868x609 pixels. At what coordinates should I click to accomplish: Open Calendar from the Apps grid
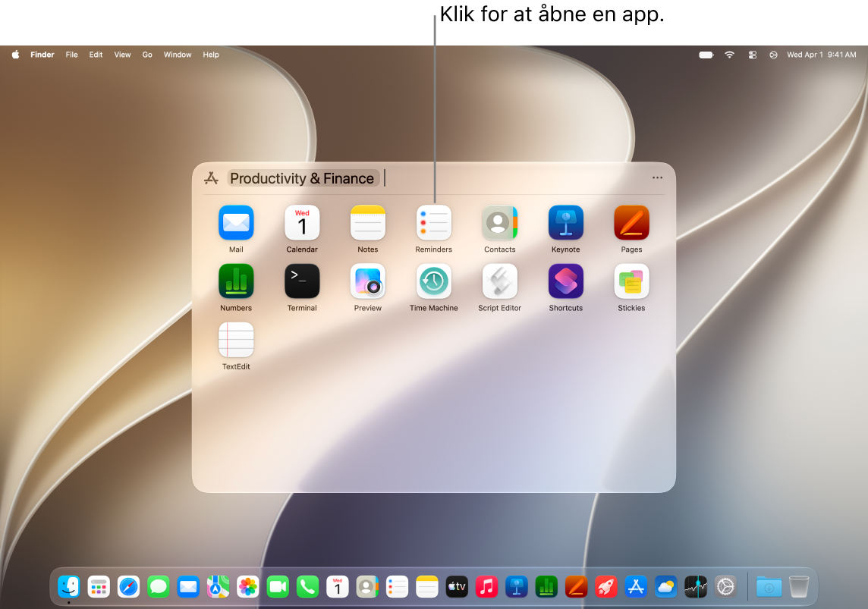coord(302,222)
